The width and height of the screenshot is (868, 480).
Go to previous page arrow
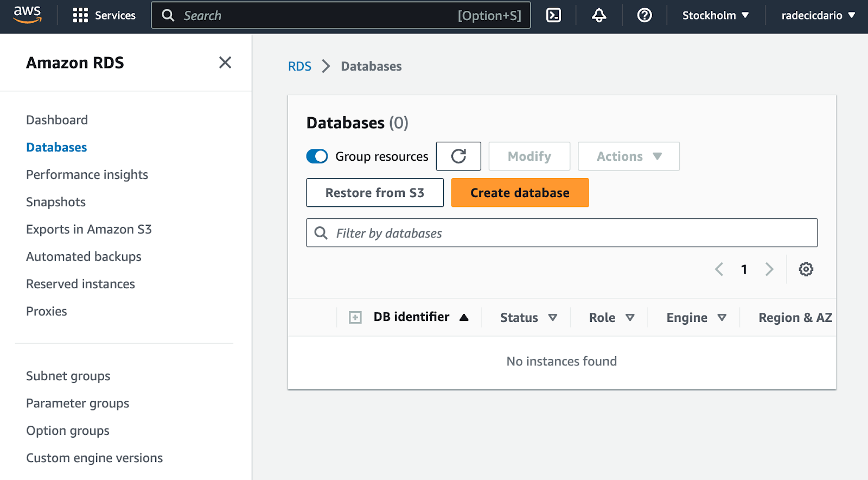coord(719,269)
